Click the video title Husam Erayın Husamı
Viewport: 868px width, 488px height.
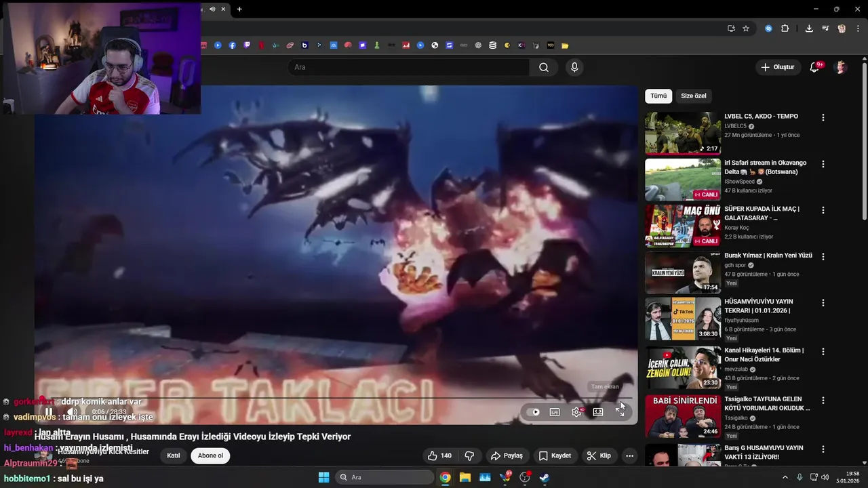pos(193,436)
